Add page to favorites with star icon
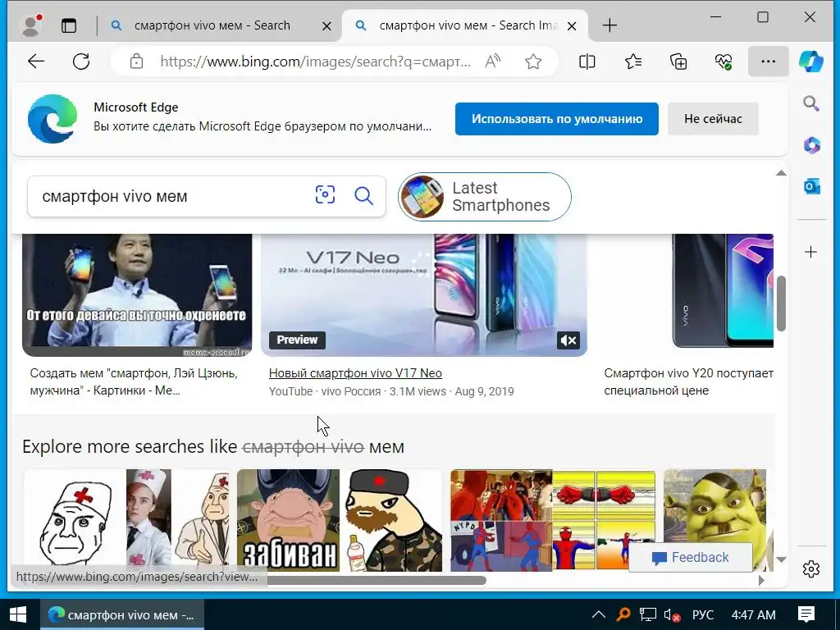The image size is (840, 630). [533, 62]
